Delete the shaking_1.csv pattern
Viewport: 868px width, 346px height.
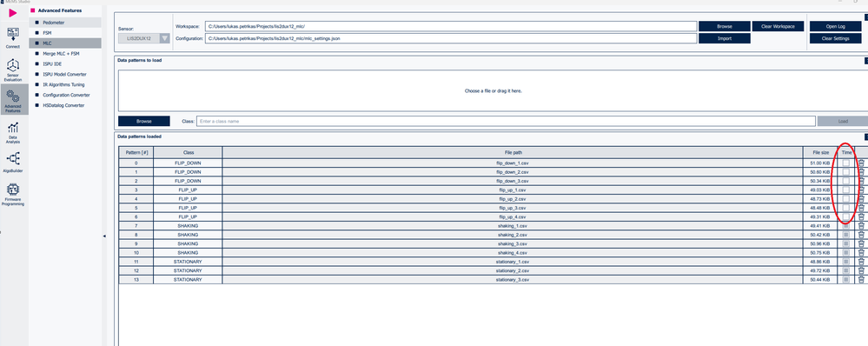861,226
